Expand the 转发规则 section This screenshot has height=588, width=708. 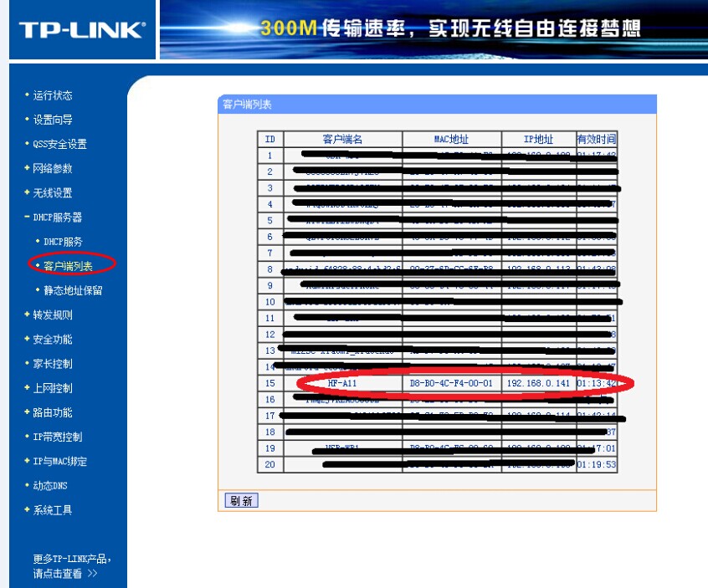[x=53, y=314]
